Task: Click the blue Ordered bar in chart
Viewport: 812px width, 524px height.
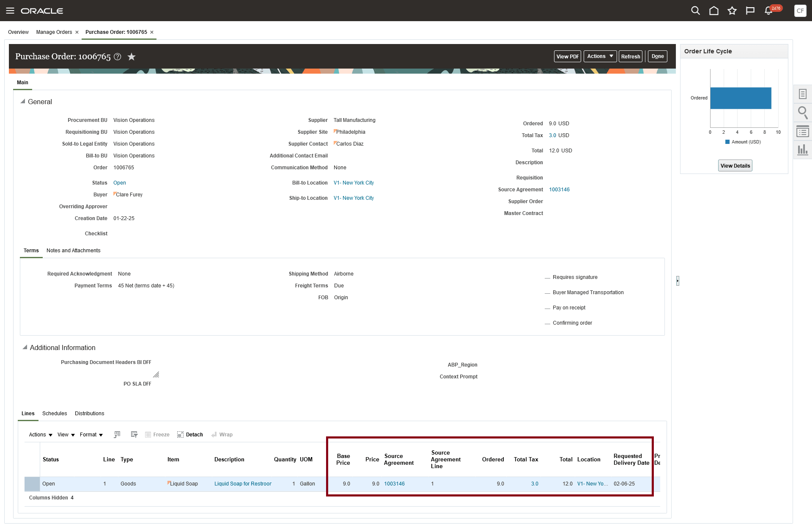Action: [740, 98]
